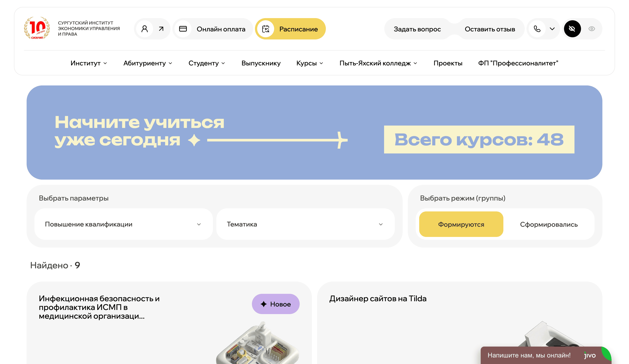
Task: Expand the phone numbers chevron
Action: tap(552, 29)
